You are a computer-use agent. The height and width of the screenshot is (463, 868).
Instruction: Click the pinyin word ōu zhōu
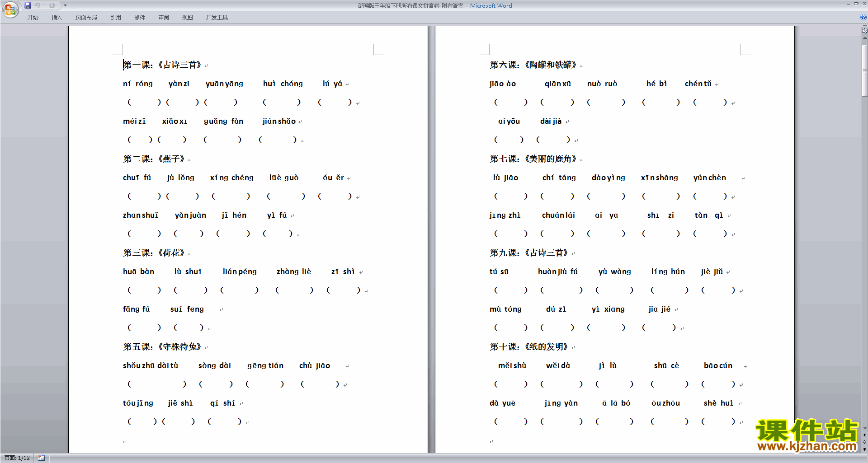pyautogui.click(x=665, y=403)
